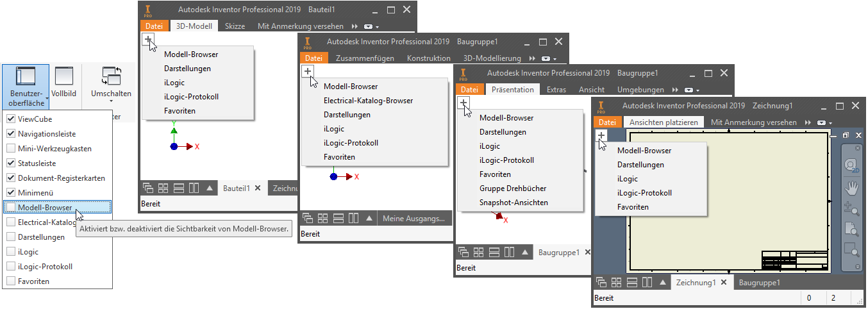Toggle the Navigationsleiste checkbox

(x=11, y=134)
